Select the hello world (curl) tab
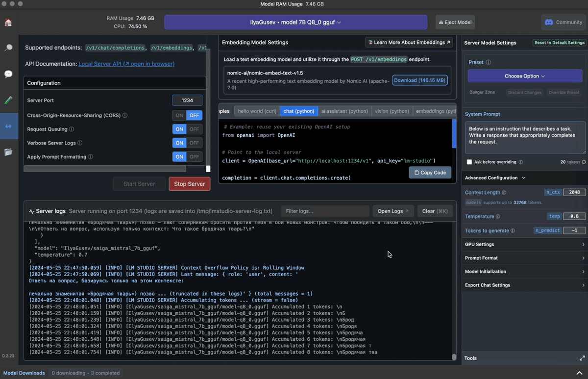The image size is (588, 379). [257, 111]
